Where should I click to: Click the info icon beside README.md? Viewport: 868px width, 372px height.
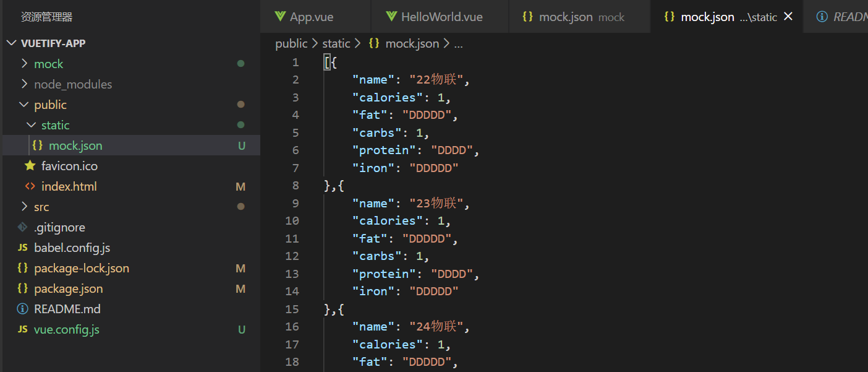[x=22, y=309]
